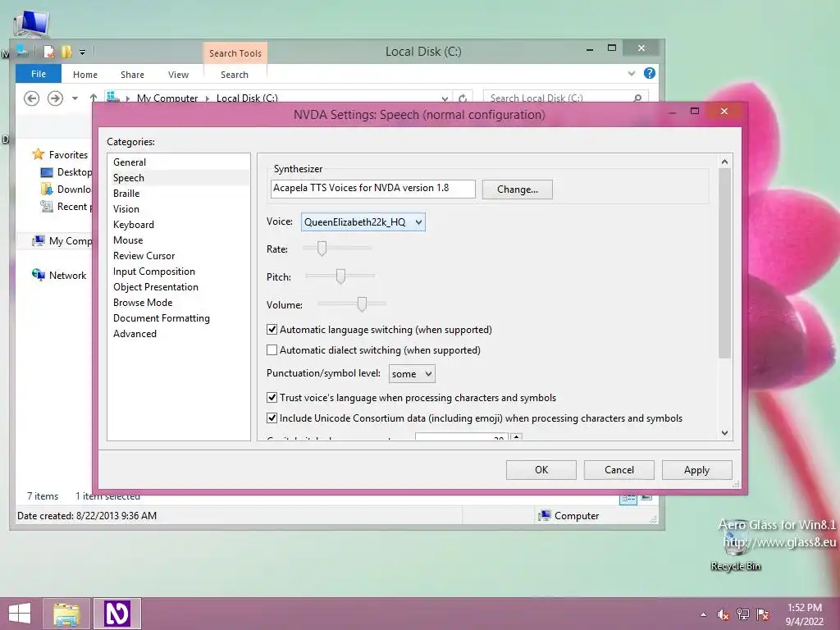Open the Search ribbon tab
The width and height of the screenshot is (840, 630).
point(235,75)
